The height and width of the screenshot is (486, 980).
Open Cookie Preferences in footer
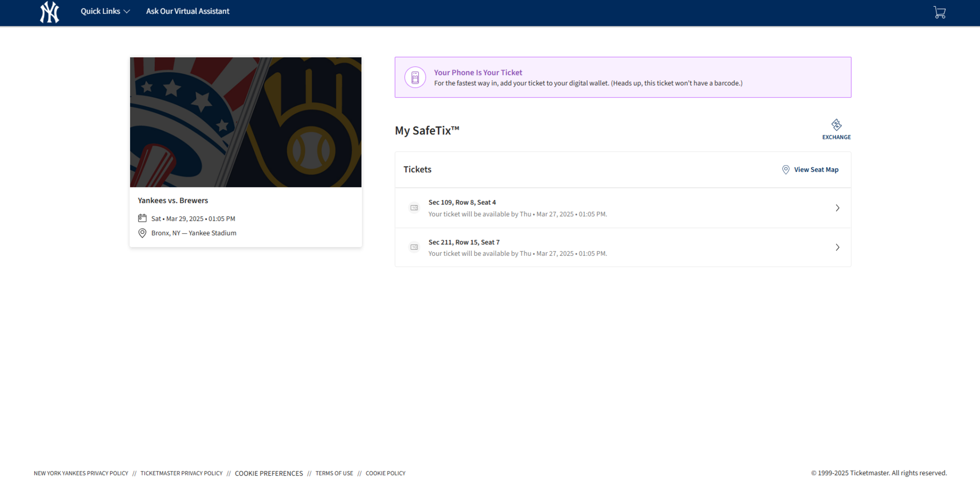269,473
